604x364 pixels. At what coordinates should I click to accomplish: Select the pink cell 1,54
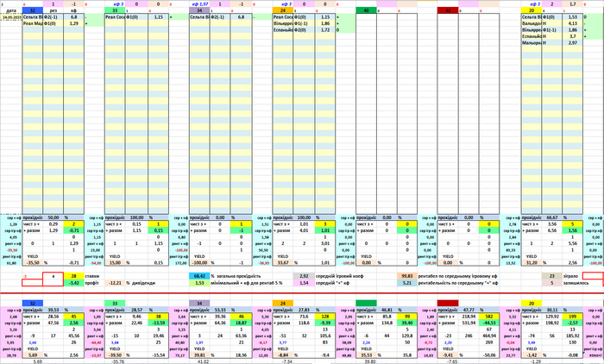pyautogui.click(x=304, y=283)
